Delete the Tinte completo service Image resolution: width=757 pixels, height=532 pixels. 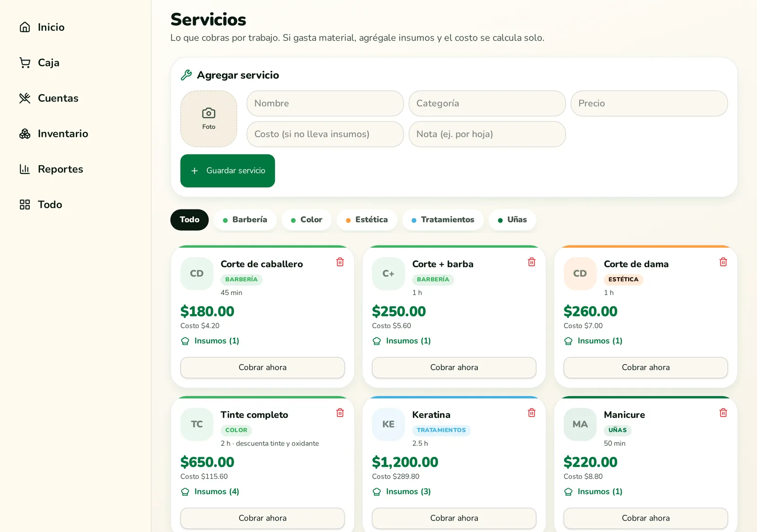point(340,413)
